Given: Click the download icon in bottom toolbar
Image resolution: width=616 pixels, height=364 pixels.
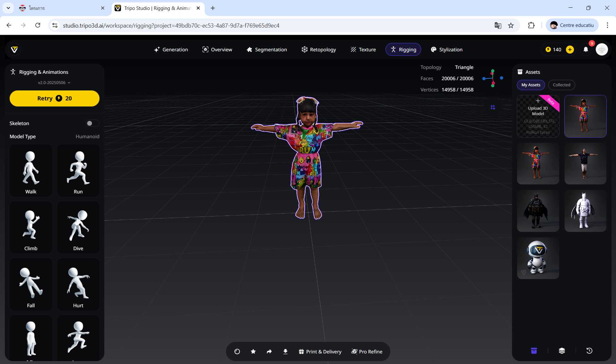Looking at the screenshot, I should coord(285,351).
